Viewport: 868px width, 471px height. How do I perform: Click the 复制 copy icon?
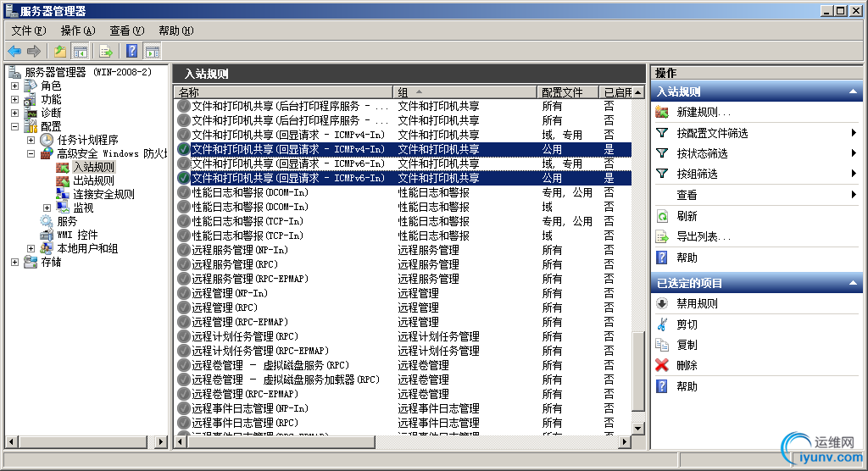(662, 345)
